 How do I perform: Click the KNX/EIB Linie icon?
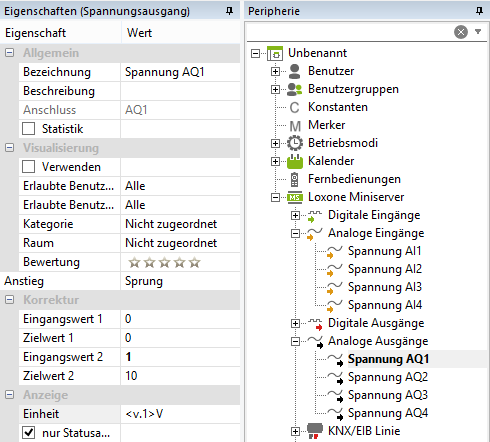click(315, 431)
